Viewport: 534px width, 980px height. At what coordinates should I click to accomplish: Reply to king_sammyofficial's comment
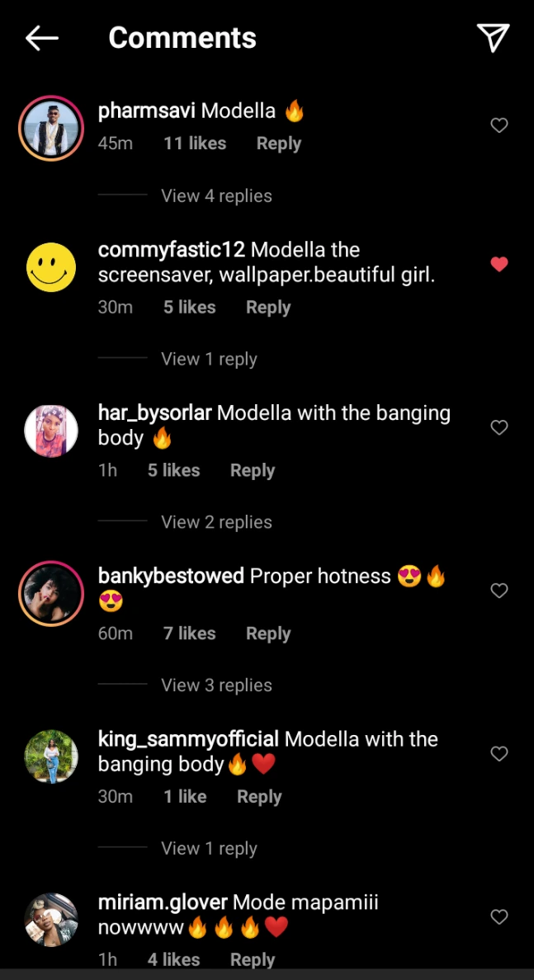click(x=259, y=796)
